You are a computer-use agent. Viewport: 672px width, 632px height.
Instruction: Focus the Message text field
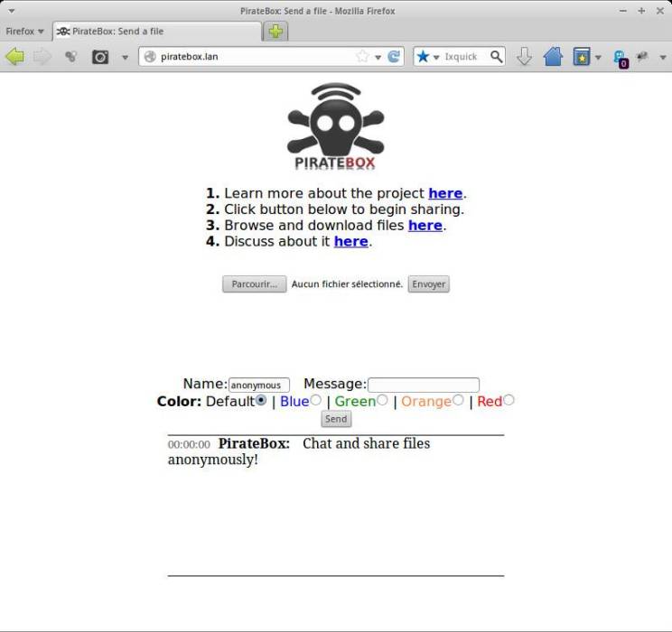[424, 385]
